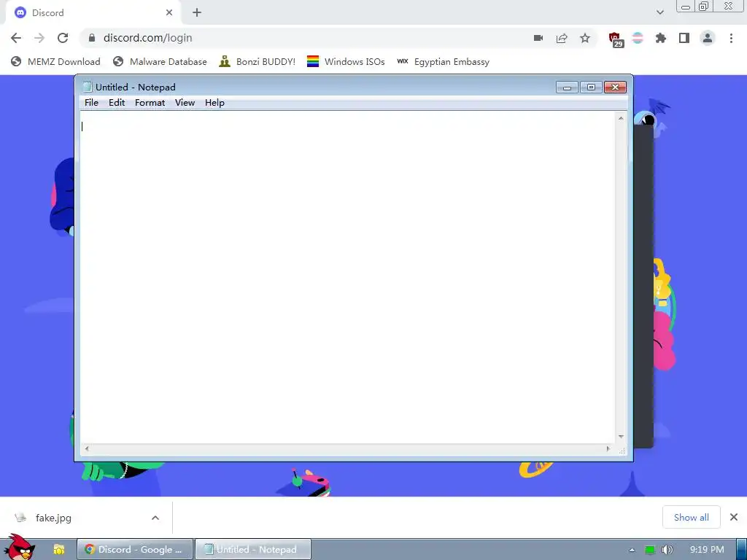The width and height of the screenshot is (747, 560).
Task: Open the volume speaker icon
Action: (x=667, y=550)
